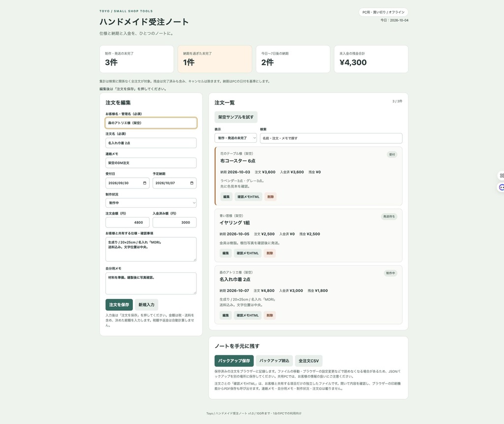Export with 全注文CSV button
504x424 pixels.
[309, 361]
